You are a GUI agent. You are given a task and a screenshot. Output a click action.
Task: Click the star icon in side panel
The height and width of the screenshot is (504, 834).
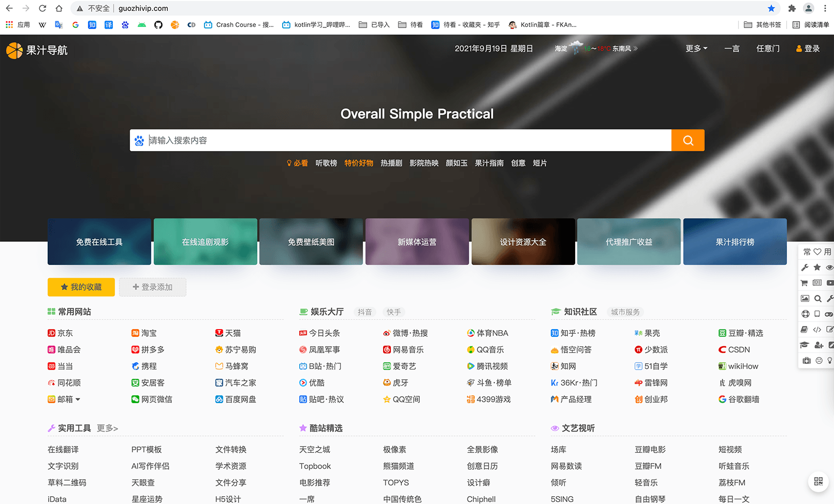click(x=817, y=268)
